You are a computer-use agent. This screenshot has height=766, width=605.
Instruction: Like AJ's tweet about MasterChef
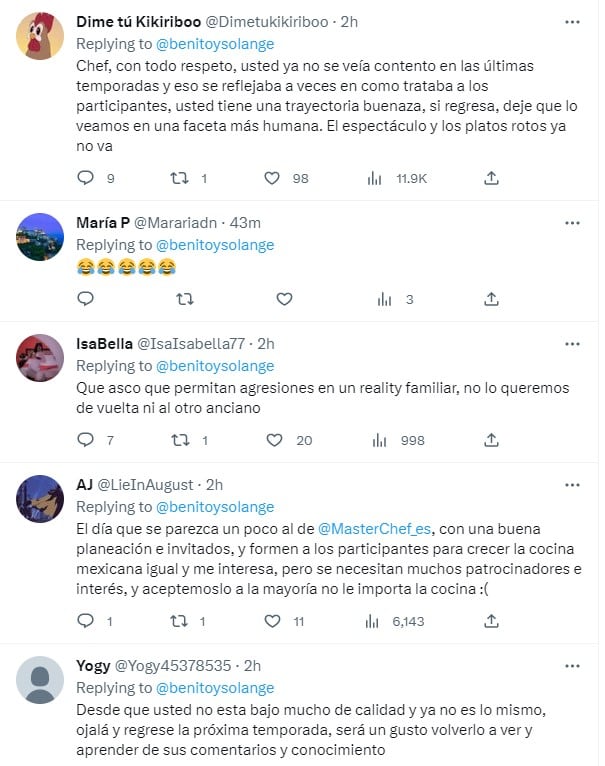272,621
